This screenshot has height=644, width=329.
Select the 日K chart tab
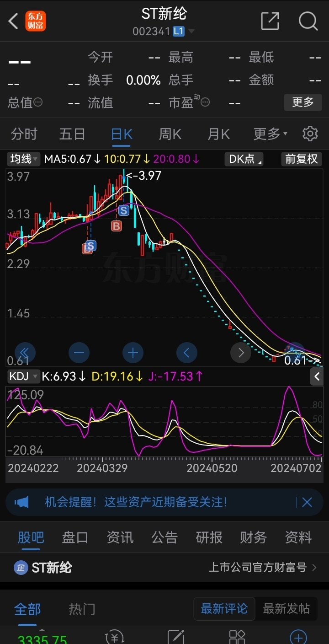tap(122, 134)
